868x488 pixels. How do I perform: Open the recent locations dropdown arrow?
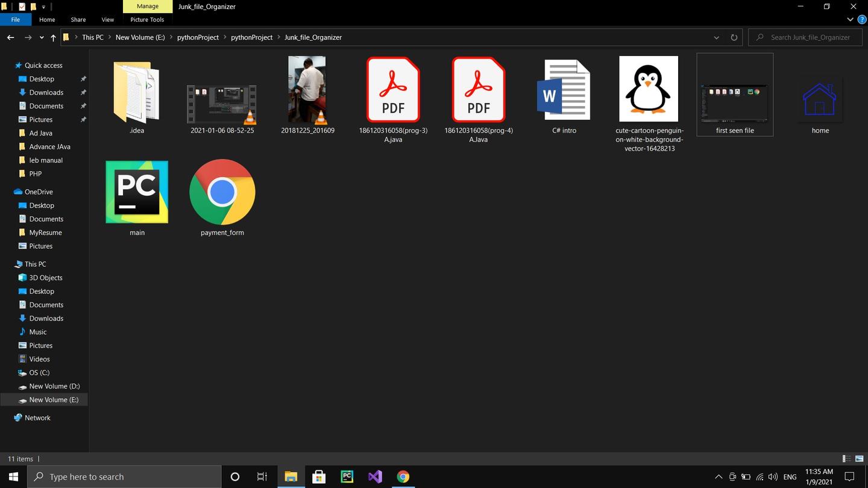pyautogui.click(x=42, y=37)
